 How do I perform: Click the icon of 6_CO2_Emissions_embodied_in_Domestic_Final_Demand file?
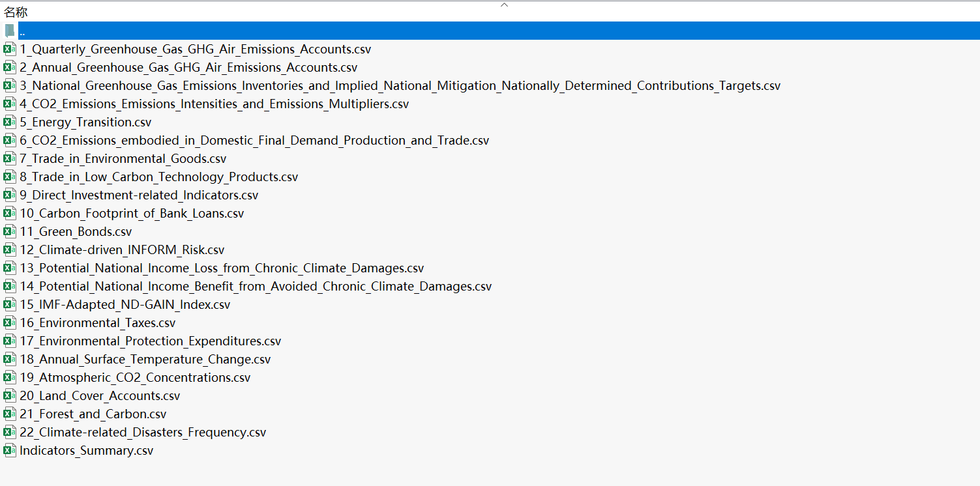pyautogui.click(x=10, y=140)
